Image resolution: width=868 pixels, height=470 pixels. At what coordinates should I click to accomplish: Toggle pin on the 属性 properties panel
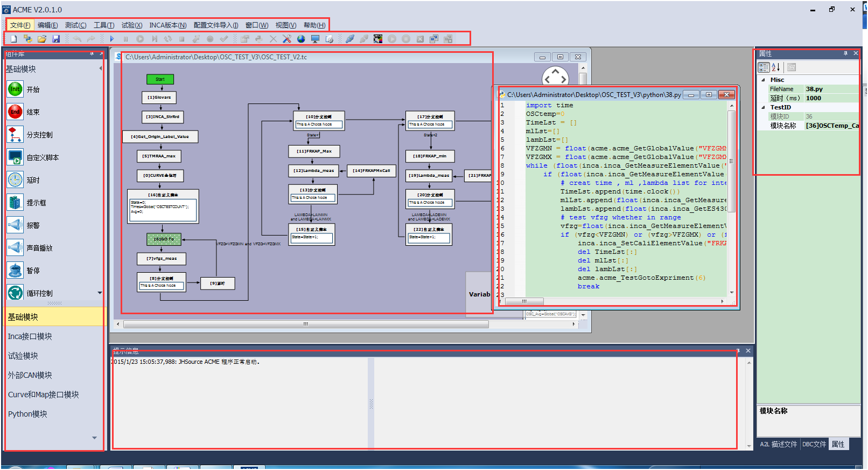845,53
